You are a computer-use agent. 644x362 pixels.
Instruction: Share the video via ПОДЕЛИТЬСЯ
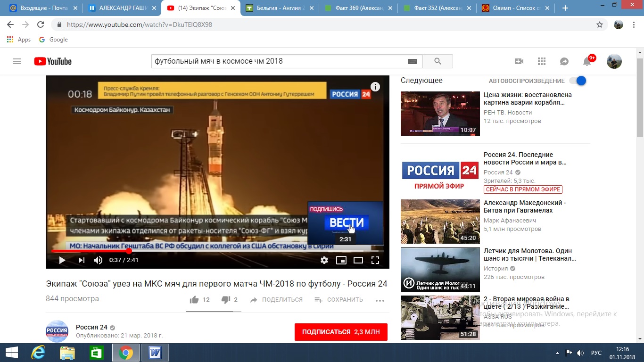tap(276, 300)
